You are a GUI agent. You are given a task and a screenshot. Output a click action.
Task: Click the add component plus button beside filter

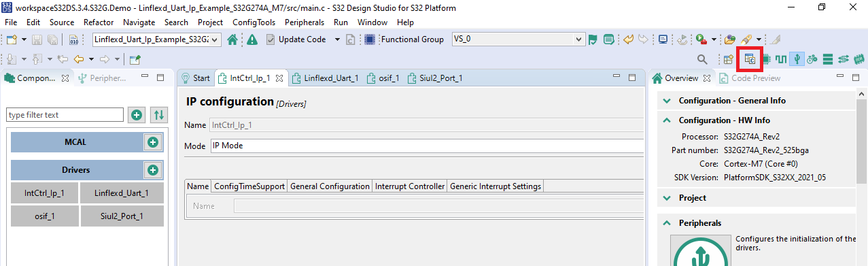point(137,115)
